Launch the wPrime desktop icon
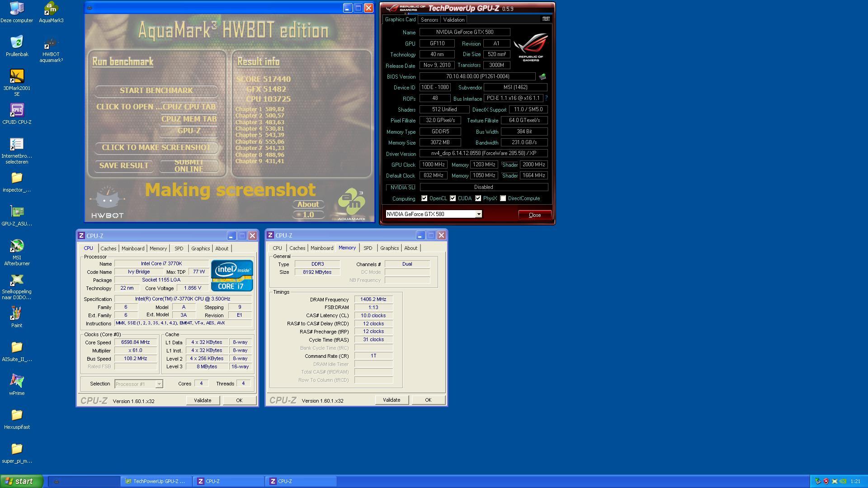868x488 pixels. pos(17,385)
